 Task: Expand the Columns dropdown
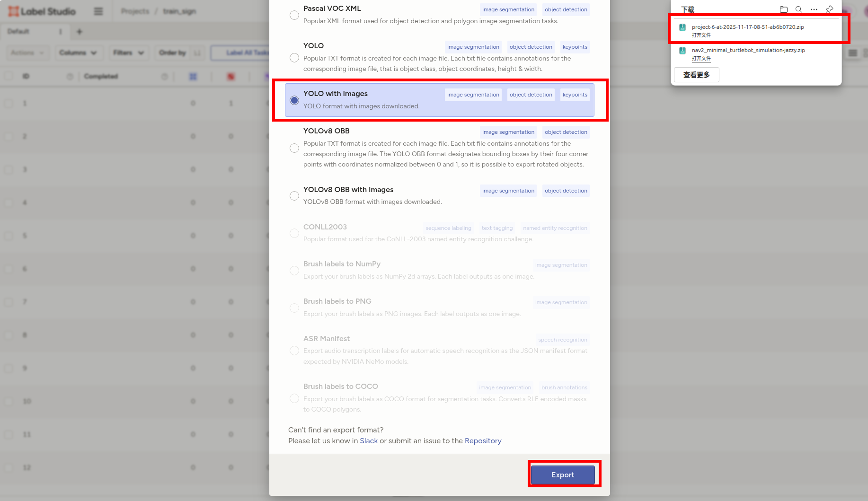click(x=78, y=53)
